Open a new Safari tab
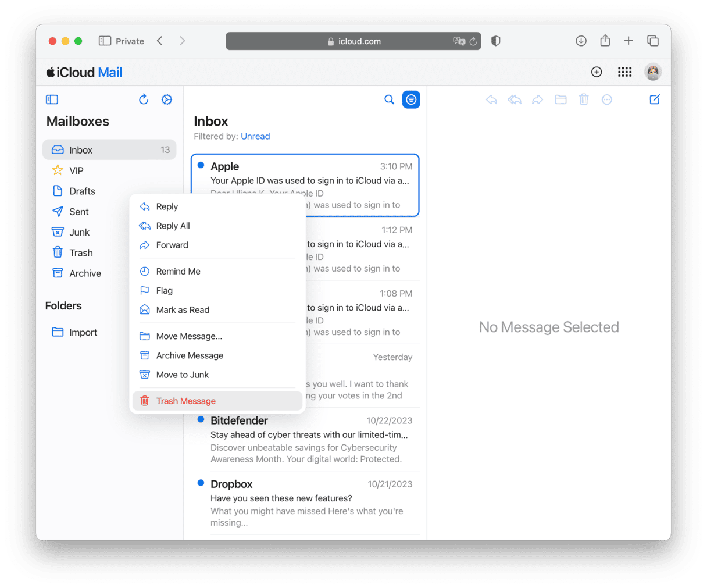Screen dimensions: 707x588 tap(629, 41)
